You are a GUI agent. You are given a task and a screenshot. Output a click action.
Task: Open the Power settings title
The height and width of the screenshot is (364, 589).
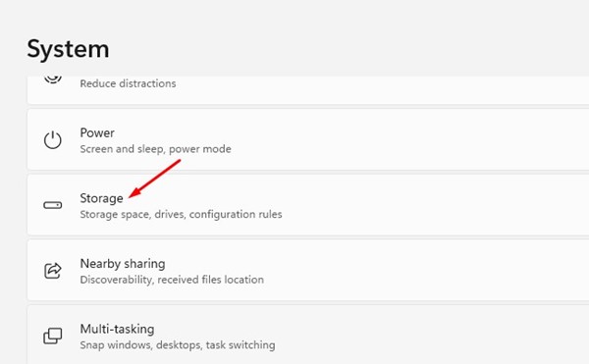tap(97, 132)
